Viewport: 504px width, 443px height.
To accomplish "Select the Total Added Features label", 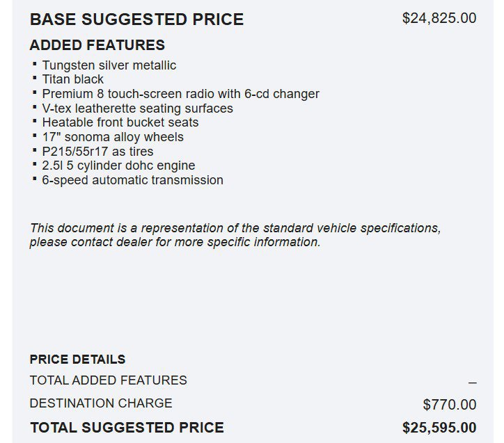I will tap(109, 380).
